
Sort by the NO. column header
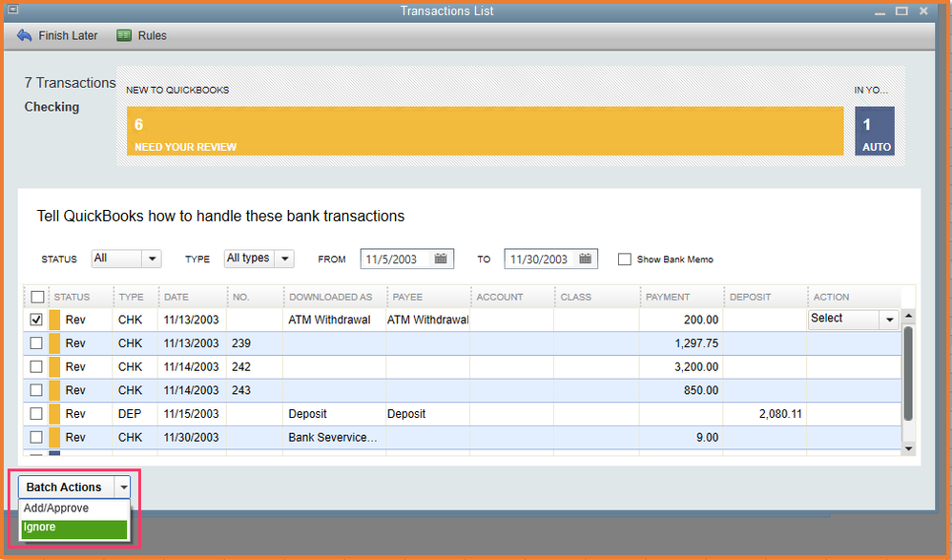(x=241, y=297)
